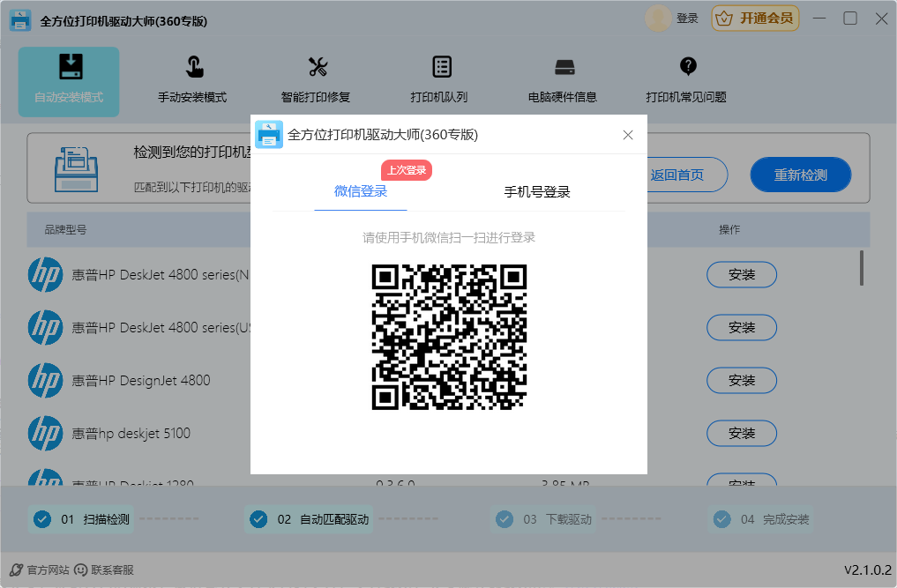This screenshot has height=588, width=897.
Task: Click the driver list vertical scrollbar
Action: (x=862, y=269)
